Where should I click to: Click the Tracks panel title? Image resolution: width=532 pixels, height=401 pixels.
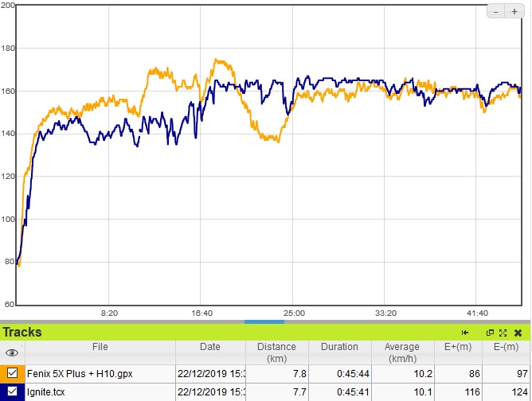click(x=22, y=333)
